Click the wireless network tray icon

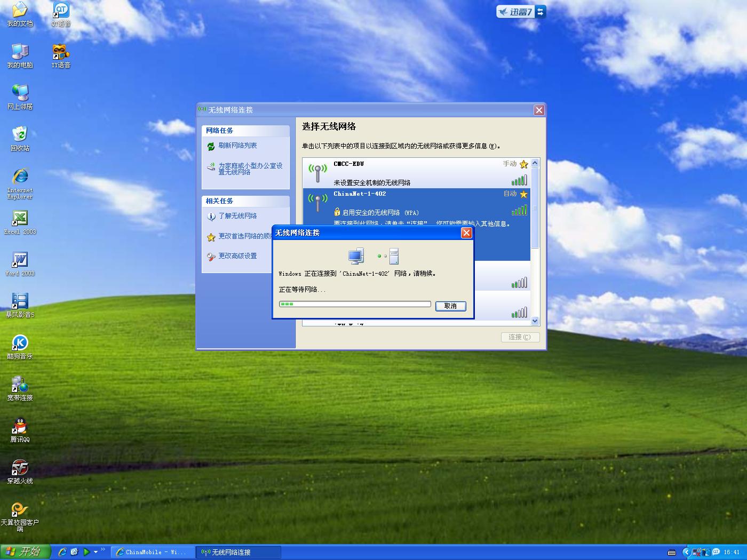[x=696, y=552]
